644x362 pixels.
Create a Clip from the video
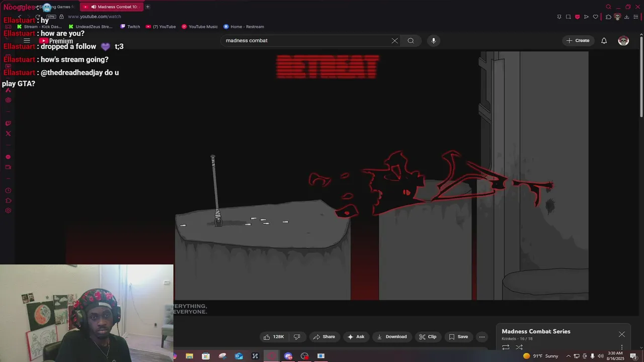(x=428, y=337)
